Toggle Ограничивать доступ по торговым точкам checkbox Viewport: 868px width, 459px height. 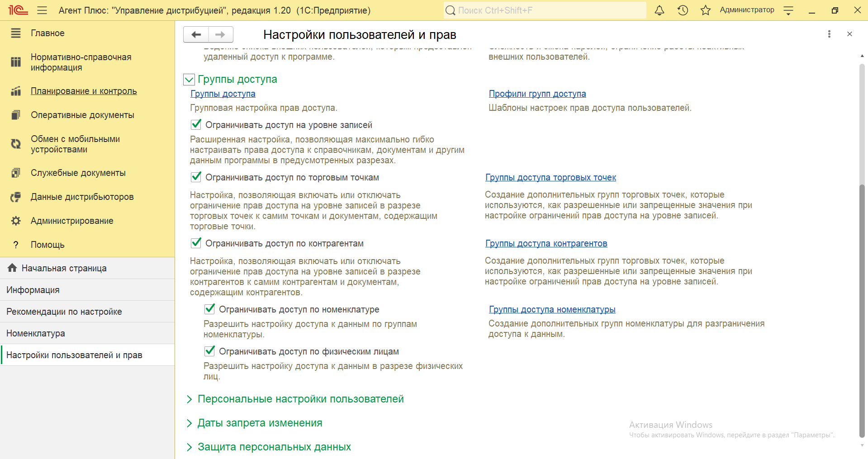[x=196, y=177]
